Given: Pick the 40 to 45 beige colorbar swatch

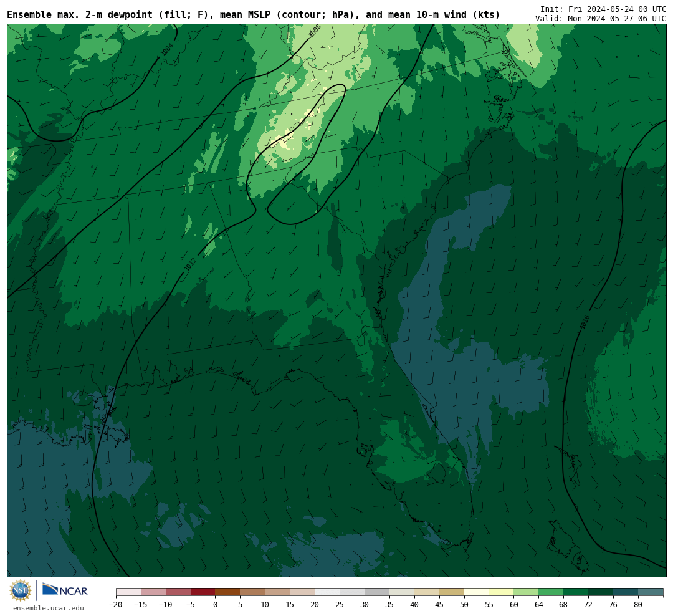Looking at the screenshot, I should pyautogui.click(x=427, y=592).
